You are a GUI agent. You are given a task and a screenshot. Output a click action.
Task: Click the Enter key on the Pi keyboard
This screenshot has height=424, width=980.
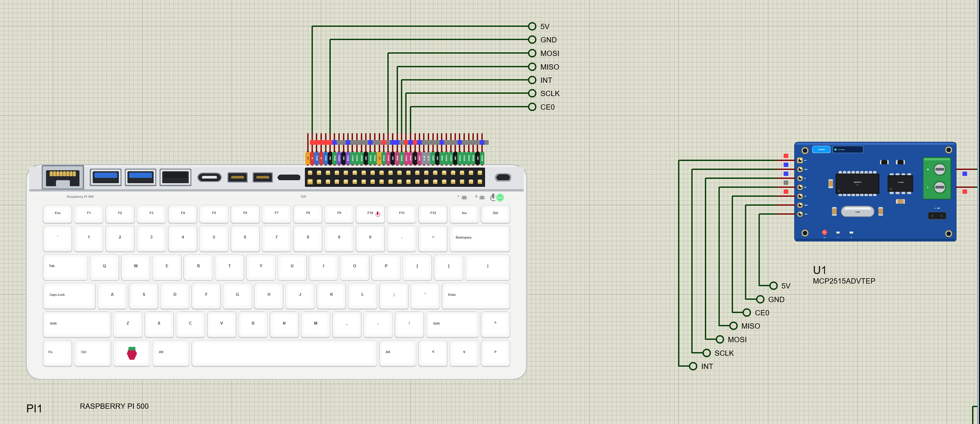click(475, 295)
